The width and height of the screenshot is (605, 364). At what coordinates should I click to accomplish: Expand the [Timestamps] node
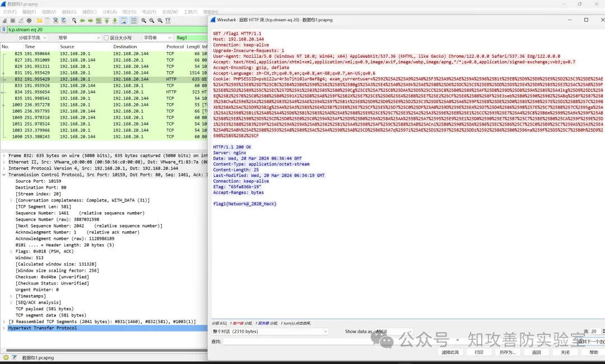[11, 296]
